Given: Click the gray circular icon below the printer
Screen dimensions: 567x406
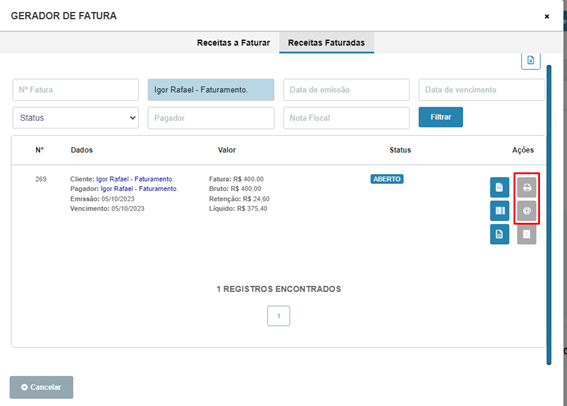Looking at the screenshot, I should pos(526,211).
